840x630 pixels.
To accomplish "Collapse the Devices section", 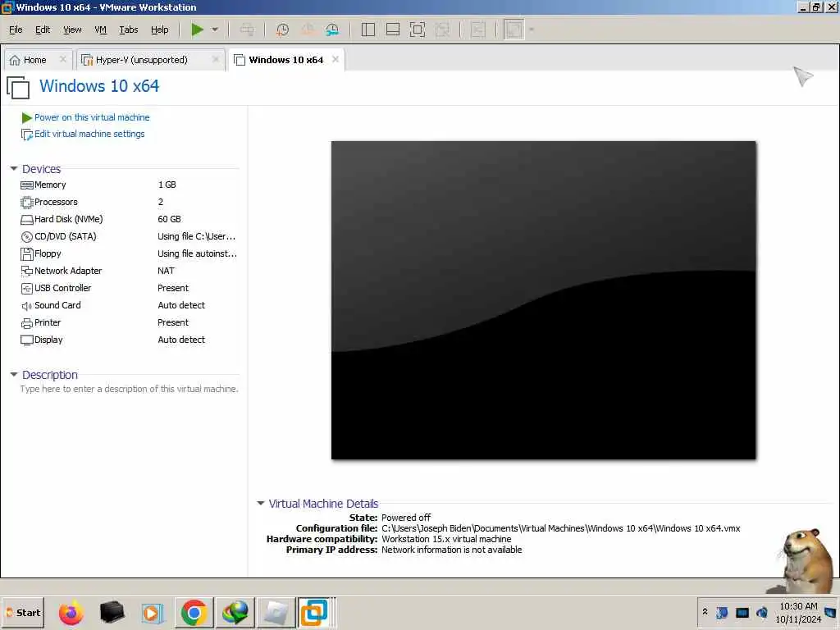I will [14, 169].
